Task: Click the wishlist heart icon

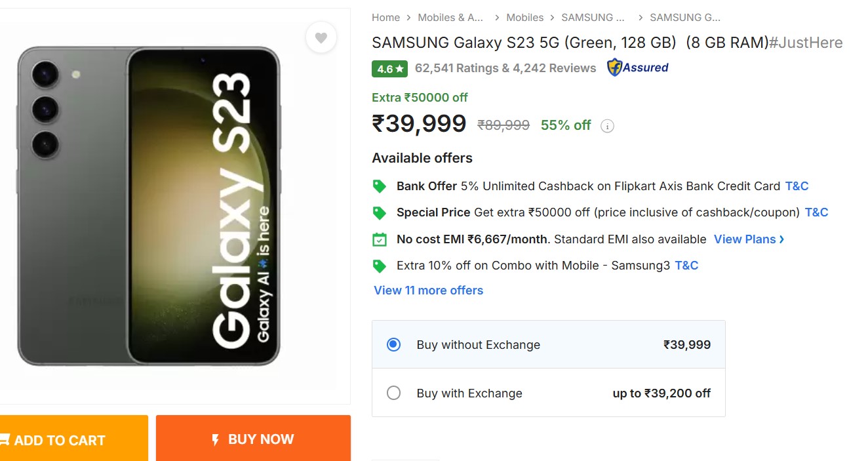Action: coord(321,38)
